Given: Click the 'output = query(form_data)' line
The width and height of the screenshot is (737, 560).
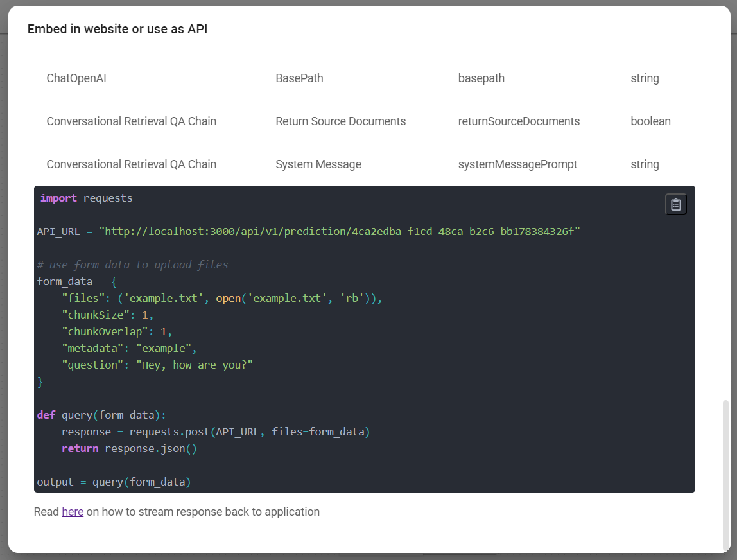Looking at the screenshot, I should (114, 482).
